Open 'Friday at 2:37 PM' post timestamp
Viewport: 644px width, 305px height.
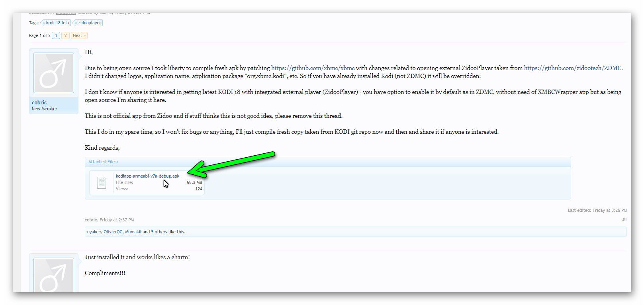tap(117, 220)
